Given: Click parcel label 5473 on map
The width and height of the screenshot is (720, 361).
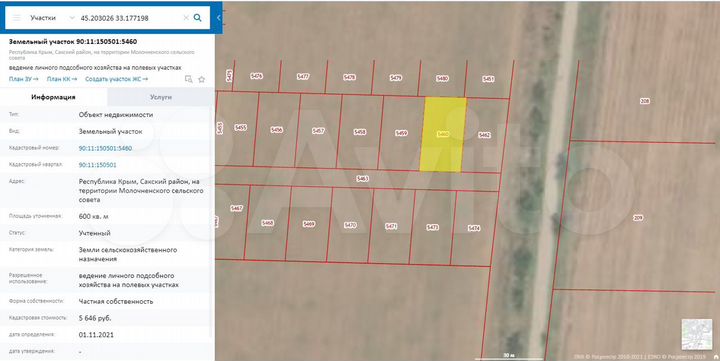Looking at the screenshot, I should 433,227.
